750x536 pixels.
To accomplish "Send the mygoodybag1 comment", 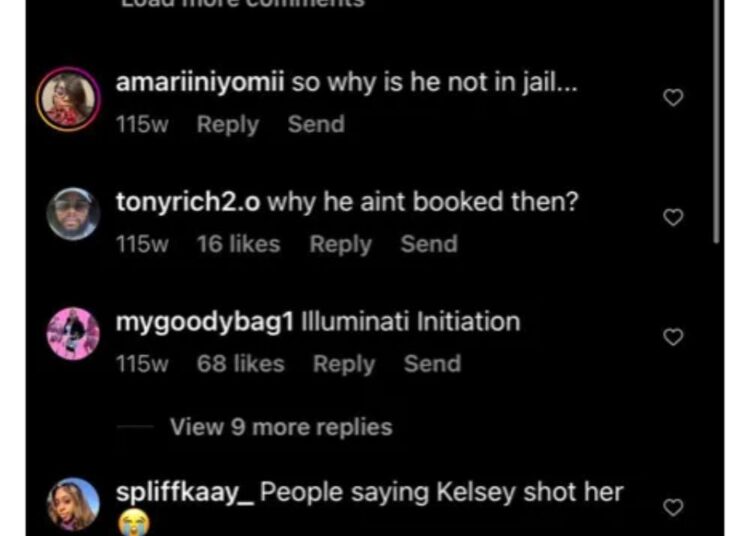I will click(432, 363).
